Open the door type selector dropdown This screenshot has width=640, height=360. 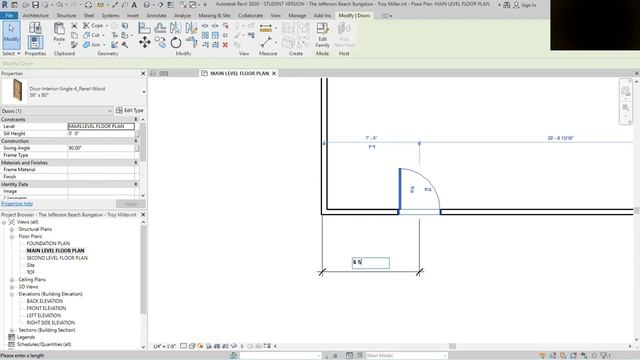144,92
